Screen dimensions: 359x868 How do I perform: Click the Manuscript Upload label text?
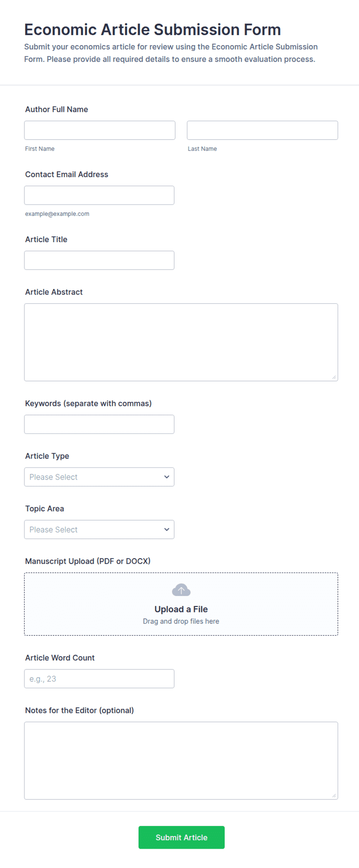point(88,561)
